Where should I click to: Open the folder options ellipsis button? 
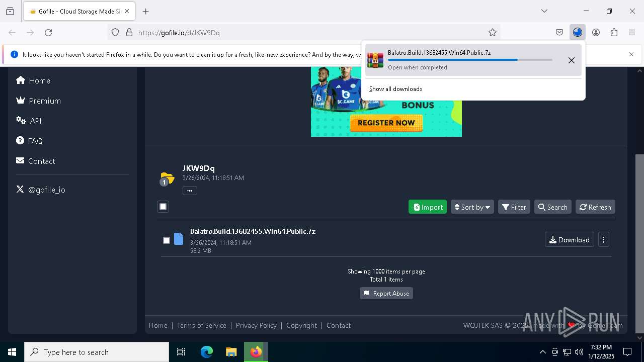[x=190, y=191]
